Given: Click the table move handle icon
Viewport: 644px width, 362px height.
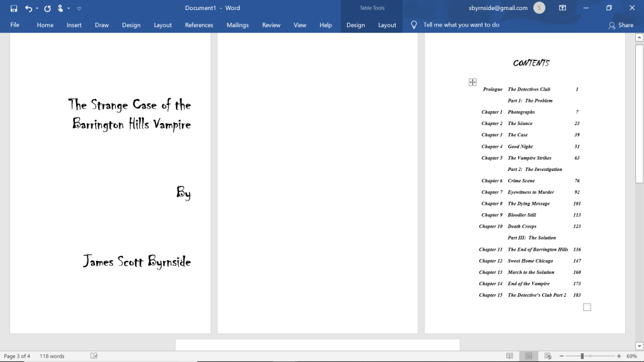Looking at the screenshot, I should click(473, 82).
